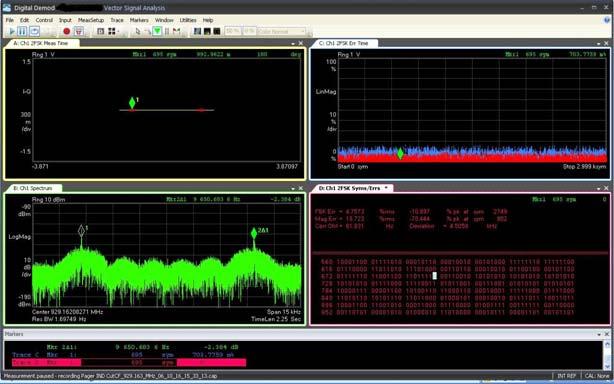Viewport: 614px width, 384px height.
Task: Select the A: Ch1 2FSK Meas Time tab
Action: 41,43
